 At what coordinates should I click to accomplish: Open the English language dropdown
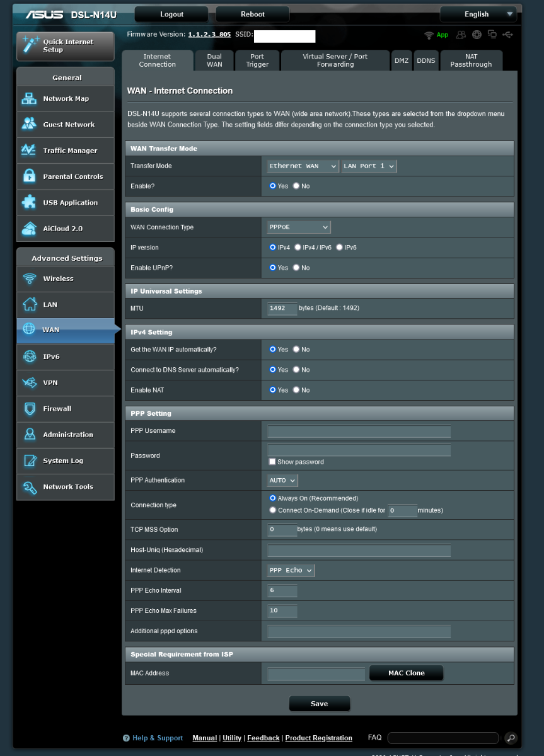pyautogui.click(x=478, y=14)
